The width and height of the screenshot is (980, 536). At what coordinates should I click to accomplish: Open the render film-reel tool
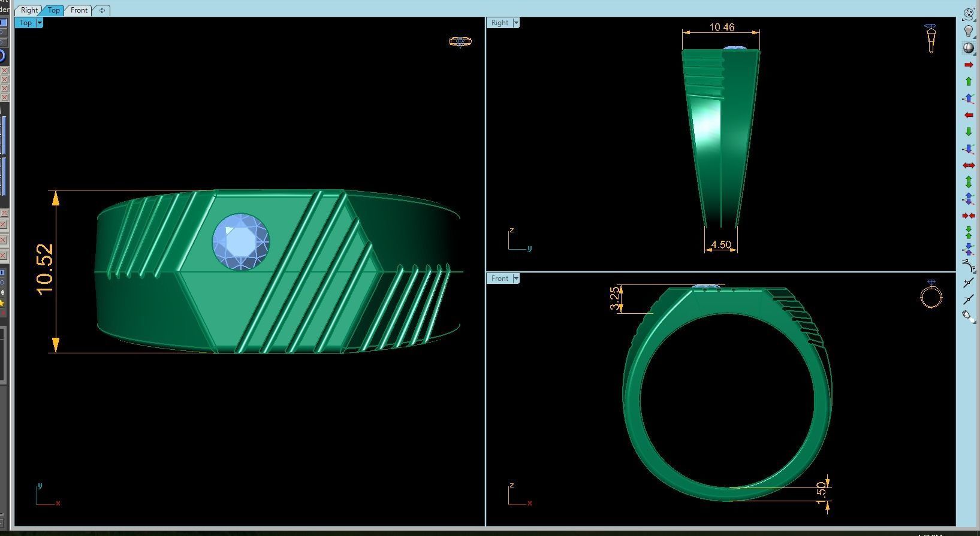coord(969,14)
